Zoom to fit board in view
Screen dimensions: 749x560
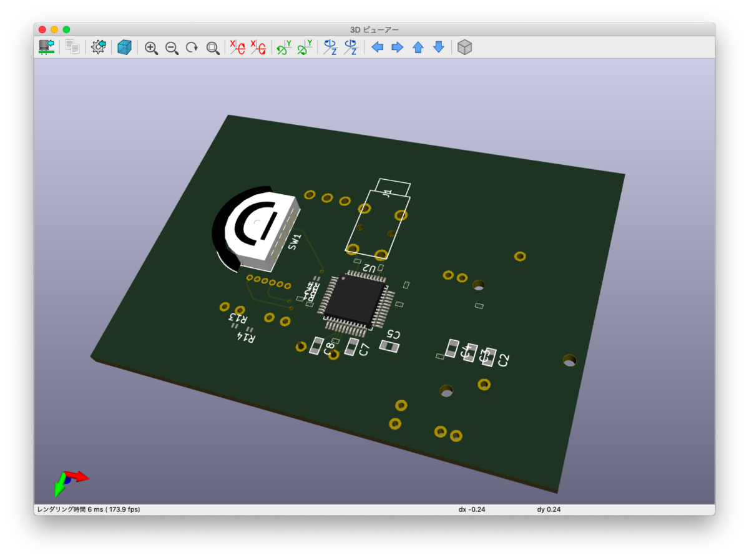213,47
